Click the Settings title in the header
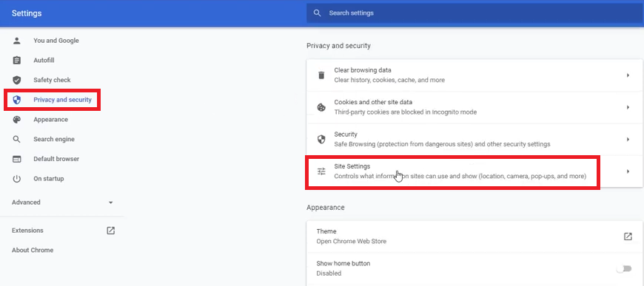Screen dimensions: 644x286 tap(27, 13)
